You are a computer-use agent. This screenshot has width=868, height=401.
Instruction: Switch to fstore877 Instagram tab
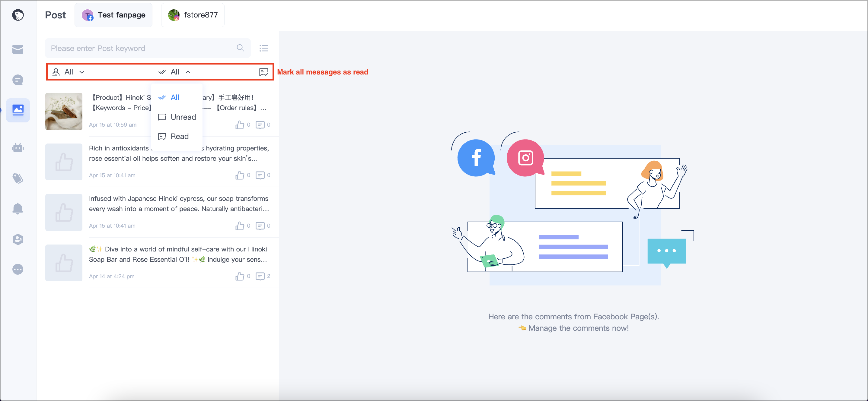[193, 15]
